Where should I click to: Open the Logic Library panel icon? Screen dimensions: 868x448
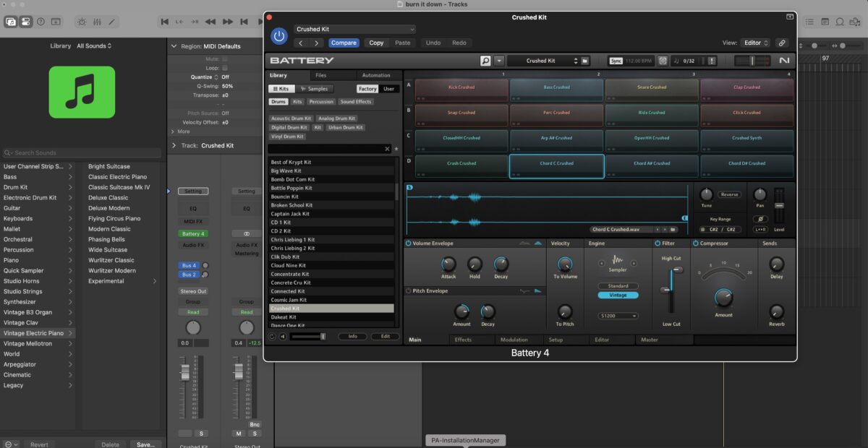11,22
